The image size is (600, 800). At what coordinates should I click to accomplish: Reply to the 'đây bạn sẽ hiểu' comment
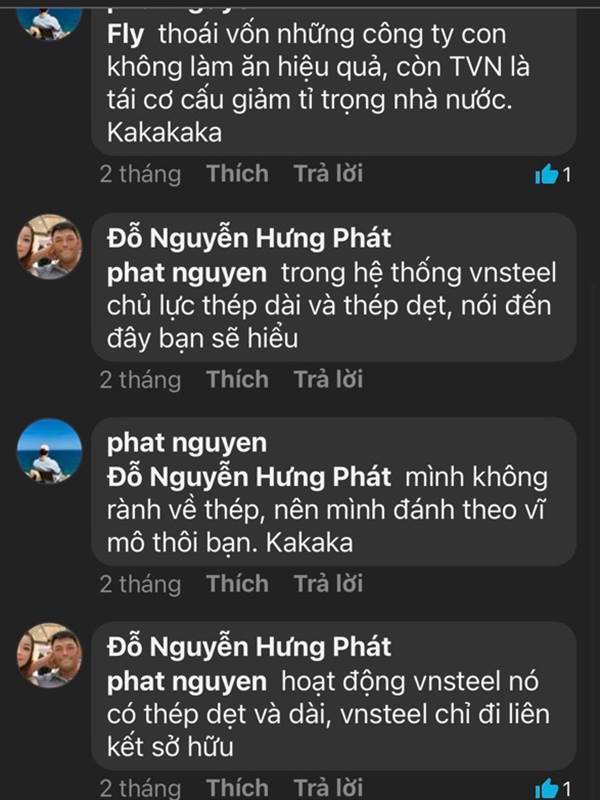[328, 379]
